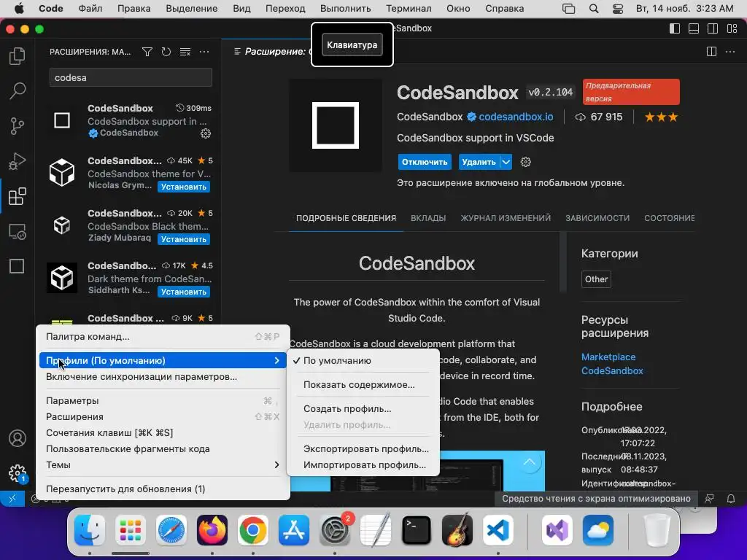This screenshot has height=560, width=747.
Task: Switch to ЗАВИСИМОСТИ tab
Action: [597, 218]
